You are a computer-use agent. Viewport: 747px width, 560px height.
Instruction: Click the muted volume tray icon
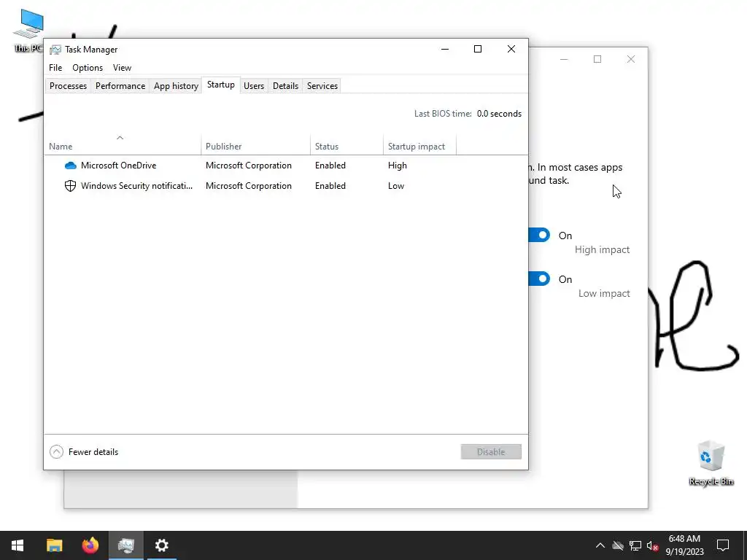(x=652, y=545)
